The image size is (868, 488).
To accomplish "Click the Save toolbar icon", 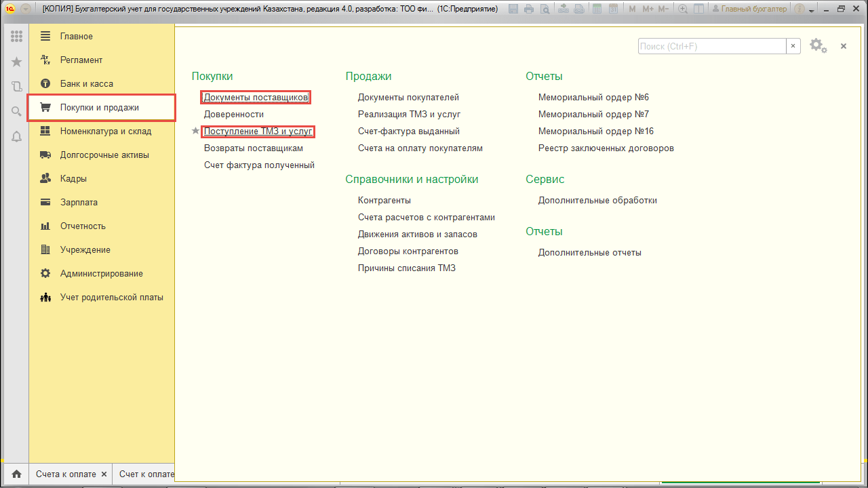I will coord(512,9).
